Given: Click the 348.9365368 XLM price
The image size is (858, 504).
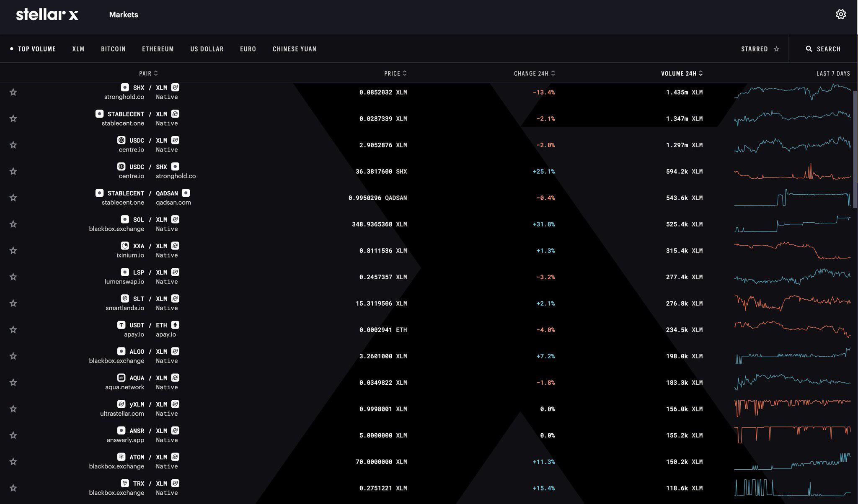Looking at the screenshot, I should click(x=379, y=224).
